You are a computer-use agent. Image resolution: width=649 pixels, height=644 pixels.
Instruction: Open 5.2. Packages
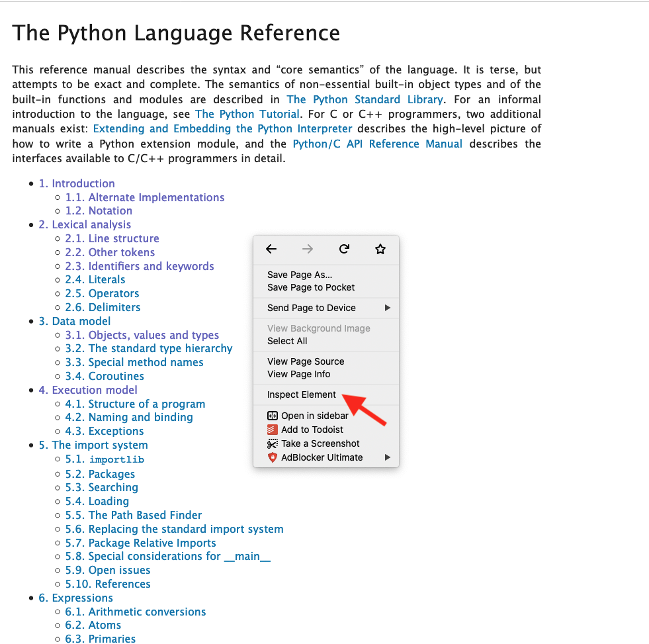(x=100, y=474)
